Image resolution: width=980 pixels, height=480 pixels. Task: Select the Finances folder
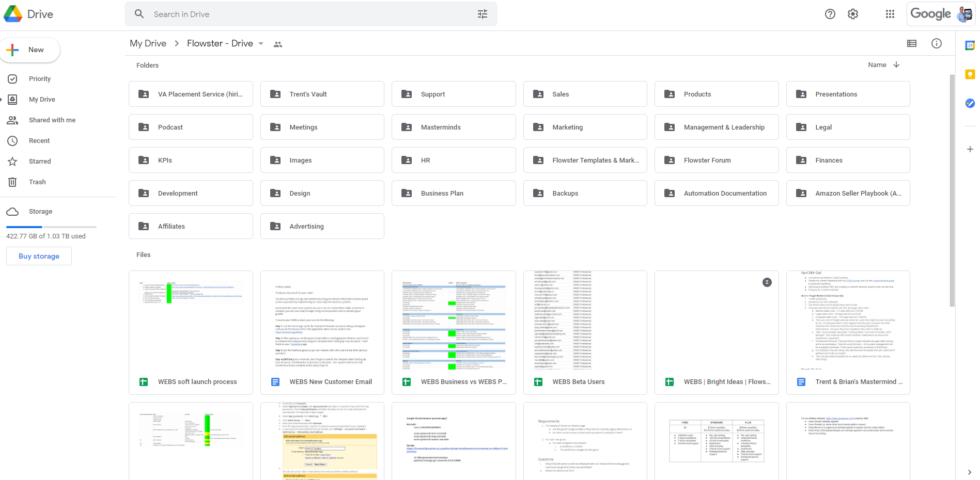[x=848, y=160]
